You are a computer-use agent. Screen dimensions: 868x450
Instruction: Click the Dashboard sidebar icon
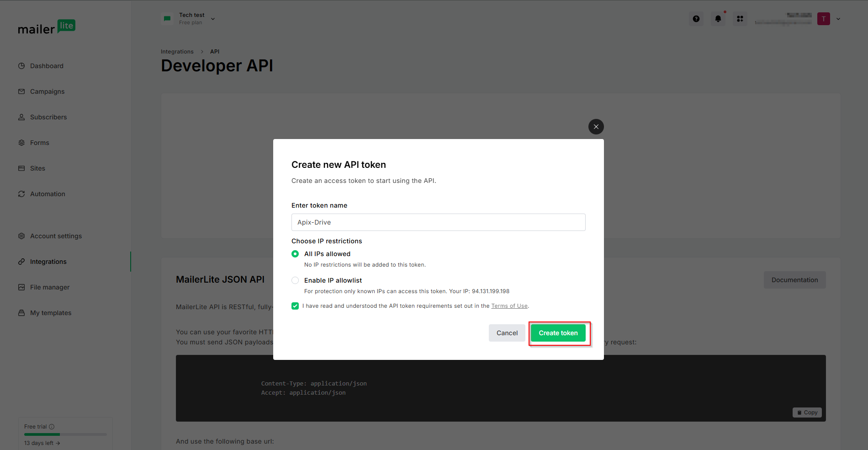[21, 66]
